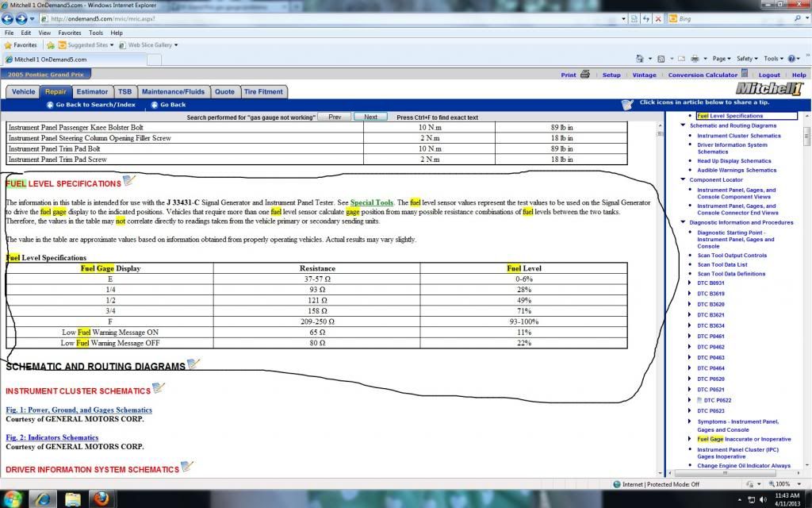Click the document icon beside DTC P0522
This screenshot has height=508, width=812.
(699, 400)
